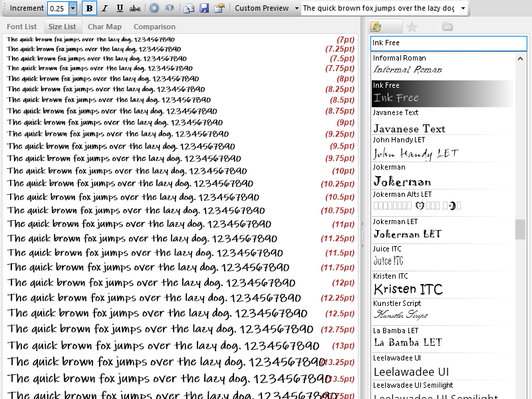
Task: Select the Size List tab
Action: click(63, 27)
